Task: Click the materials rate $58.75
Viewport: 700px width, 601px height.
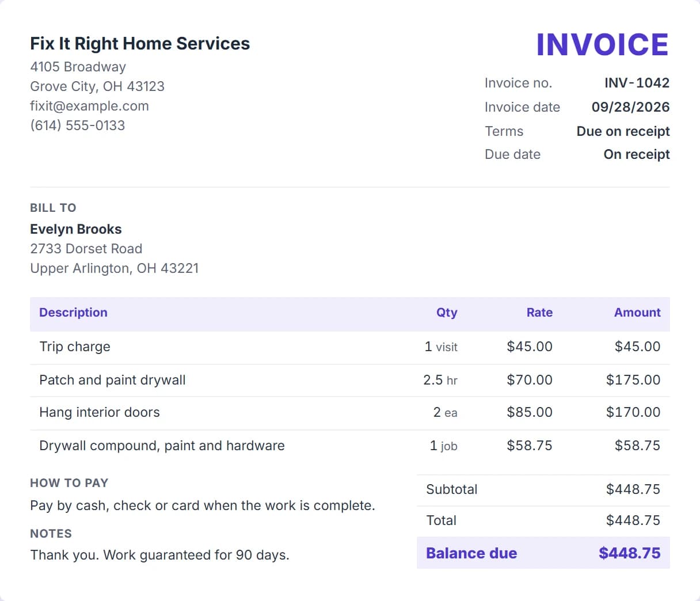Action: point(530,446)
